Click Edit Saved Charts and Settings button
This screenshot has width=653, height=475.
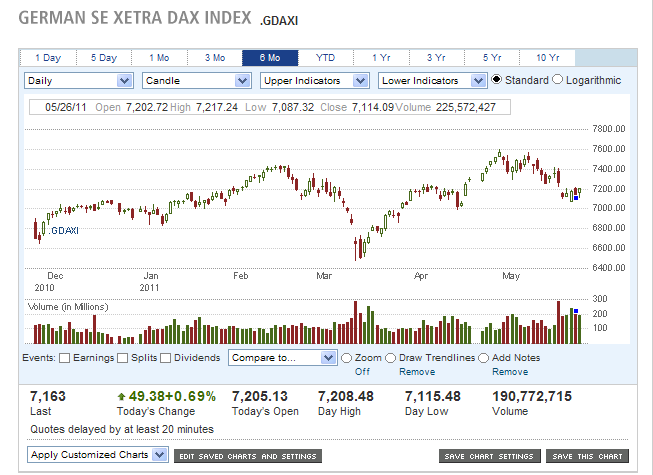pos(248,456)
